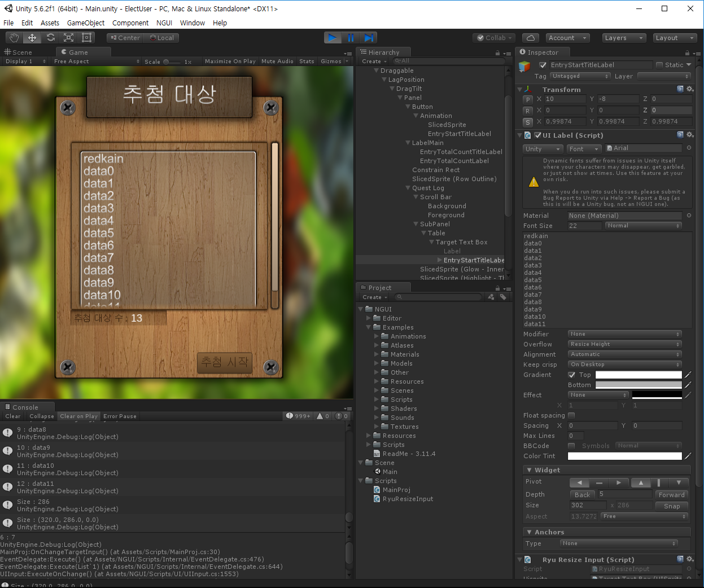Open the GameObject menu

tap(85, 23)
